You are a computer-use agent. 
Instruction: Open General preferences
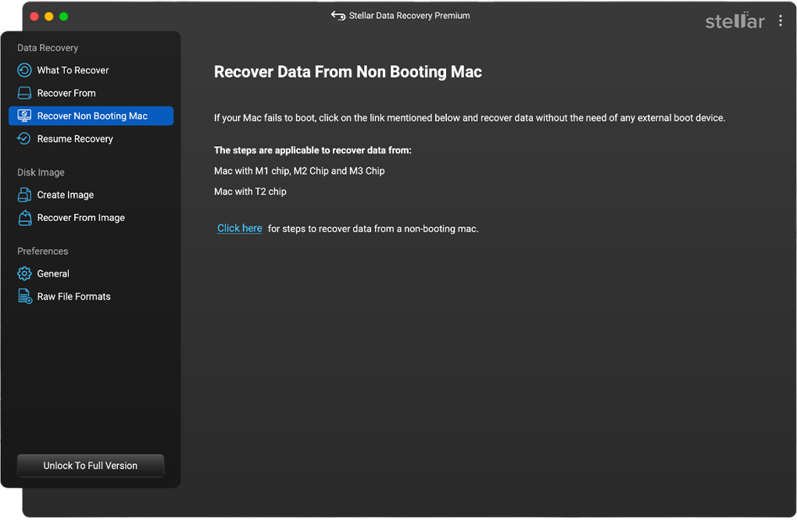[91, 273]
